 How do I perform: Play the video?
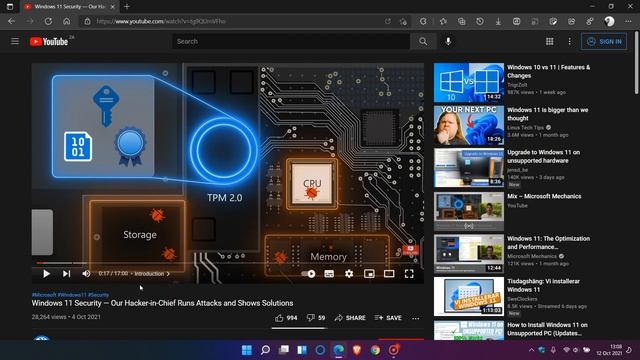pyautogui.click(x=46, y=273)
